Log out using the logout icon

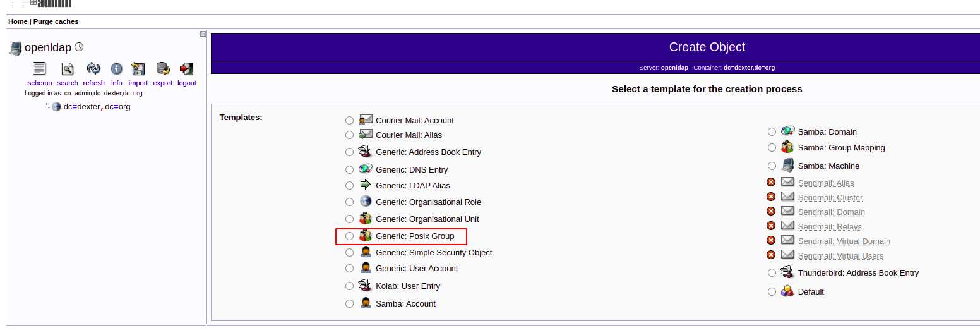click(186, 69)
